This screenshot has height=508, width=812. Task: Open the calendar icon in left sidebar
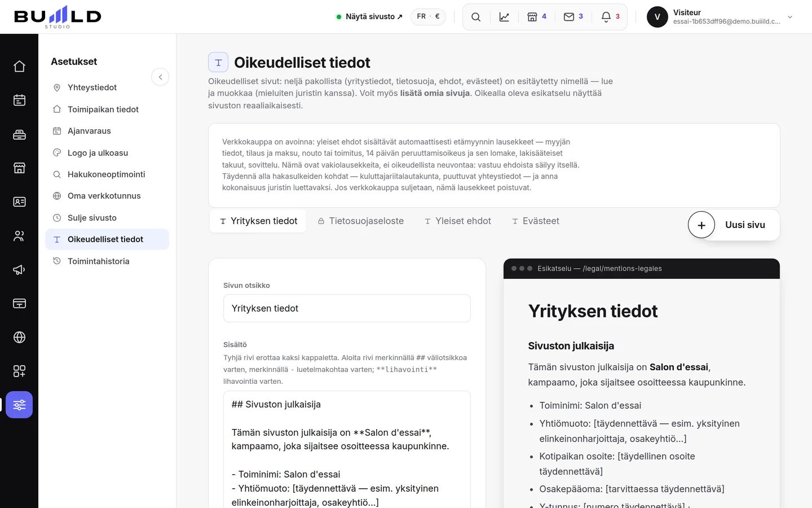pos(19,100)
